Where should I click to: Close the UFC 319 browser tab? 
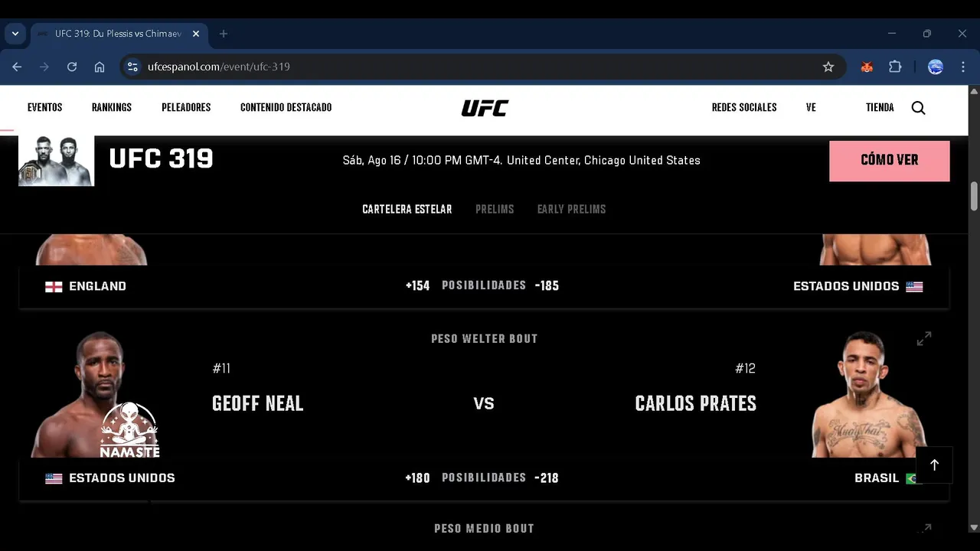pos(196,34)
